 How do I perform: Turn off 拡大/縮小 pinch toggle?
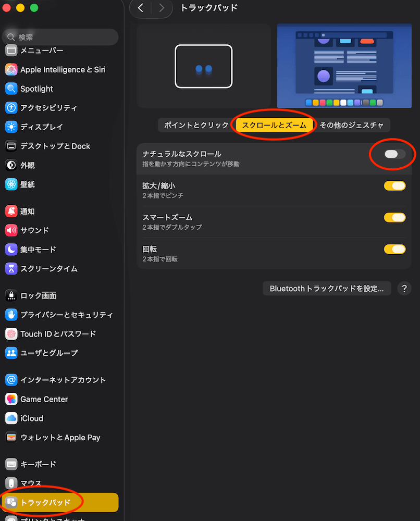(394, 186)
